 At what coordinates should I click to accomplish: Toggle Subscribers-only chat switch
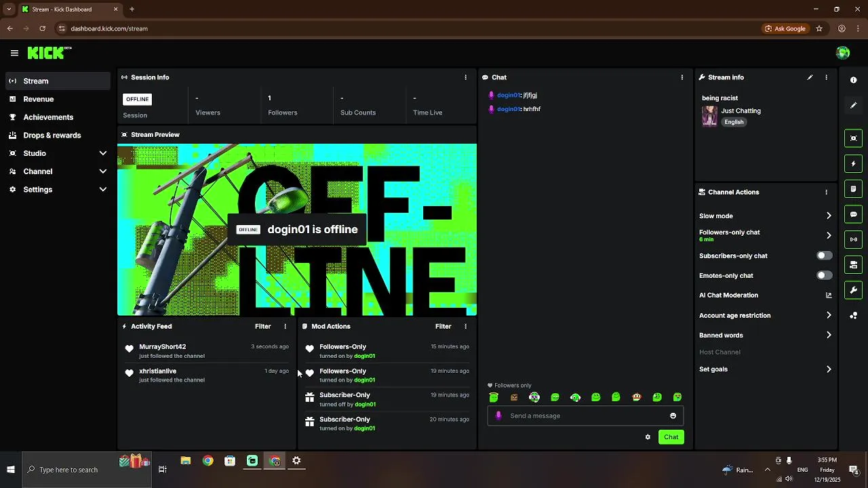824,256
